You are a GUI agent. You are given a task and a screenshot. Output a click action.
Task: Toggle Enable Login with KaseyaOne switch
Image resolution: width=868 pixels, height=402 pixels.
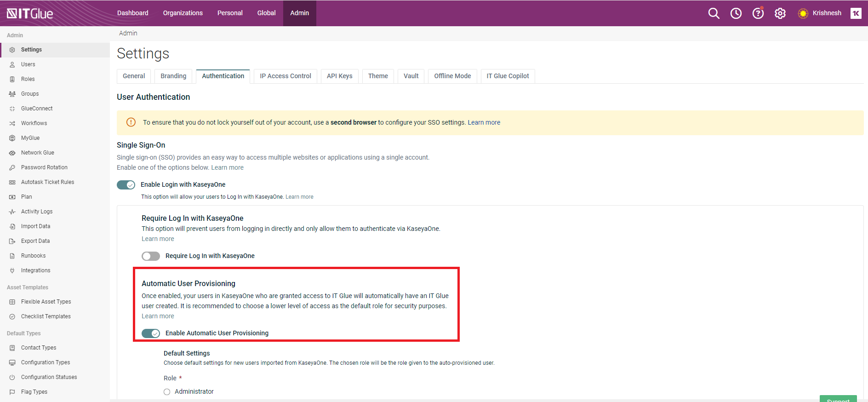point(126,185)
